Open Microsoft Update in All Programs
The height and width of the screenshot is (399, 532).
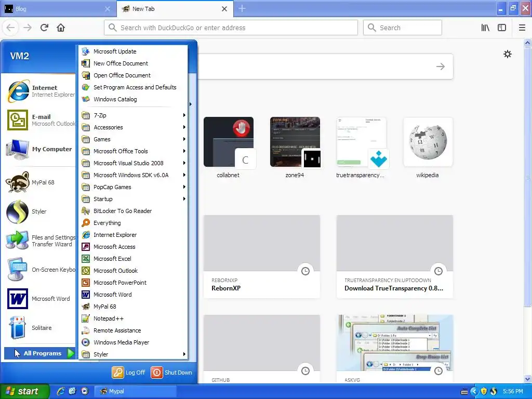[134, 51]
